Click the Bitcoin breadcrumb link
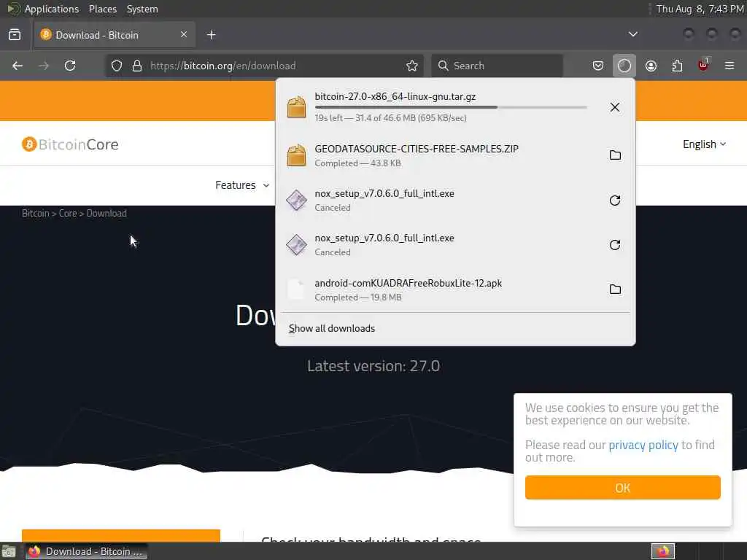 pyautogui.click(x=35, y=214)
